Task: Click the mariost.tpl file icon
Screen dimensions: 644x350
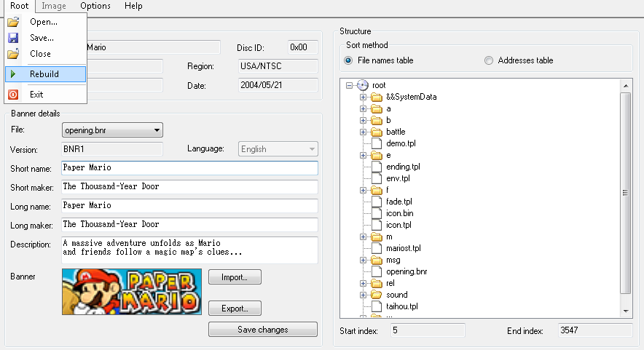Action: [x=377, y=248]
